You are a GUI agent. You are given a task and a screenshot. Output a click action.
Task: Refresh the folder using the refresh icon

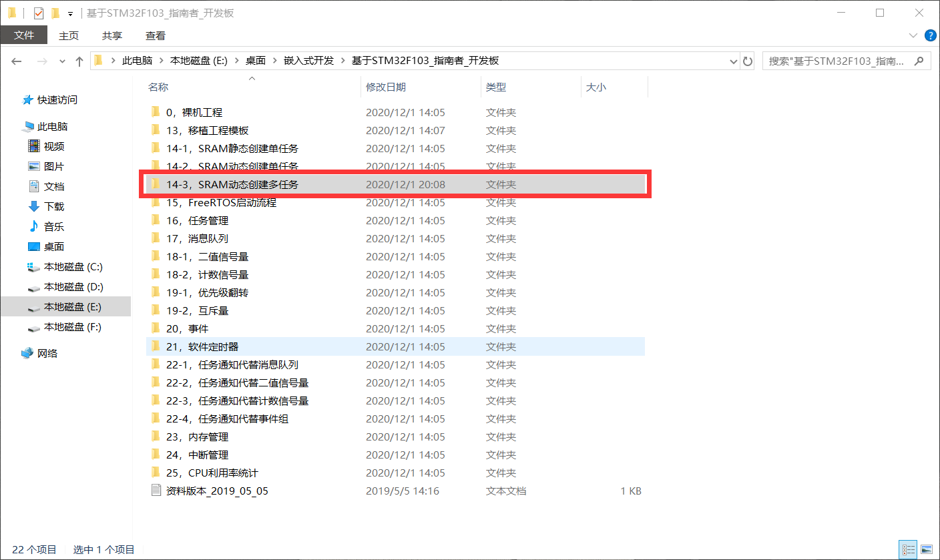[x=748, y=61]
